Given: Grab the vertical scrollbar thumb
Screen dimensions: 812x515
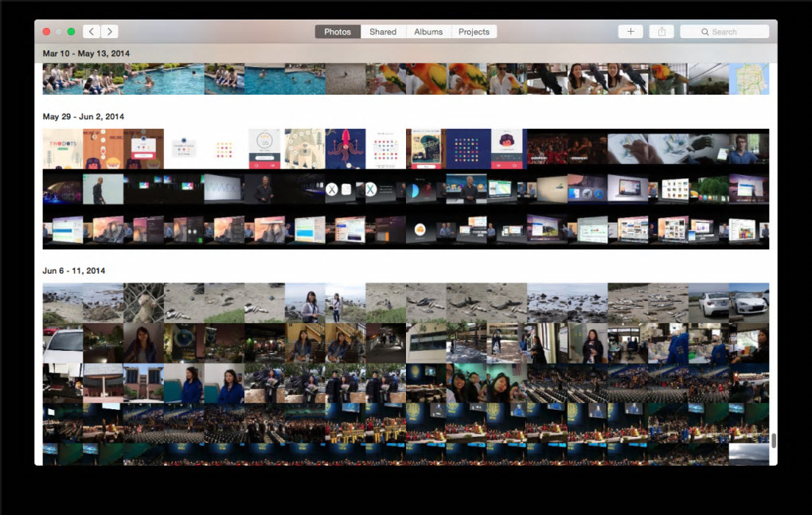Looking at the screenshot, I should click(774, 440).
